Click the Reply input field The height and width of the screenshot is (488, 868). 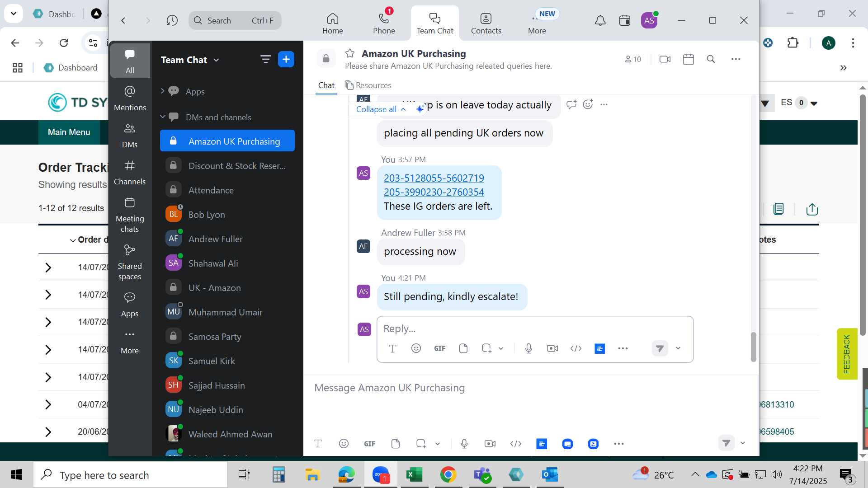click(535, 328)
